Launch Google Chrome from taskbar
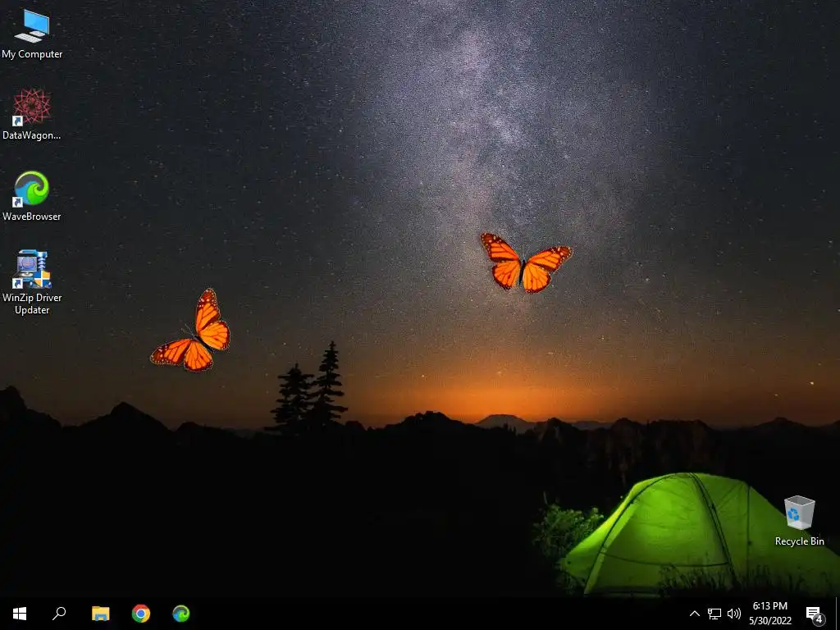Image resolution: width=840 pixels, height=630 pixels. click(x=141, y=614)
